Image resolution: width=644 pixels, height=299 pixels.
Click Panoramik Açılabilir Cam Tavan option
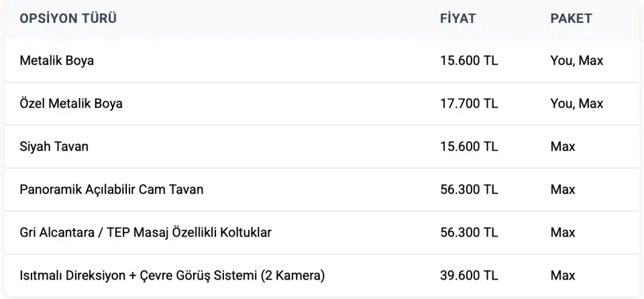pos(111,190)
